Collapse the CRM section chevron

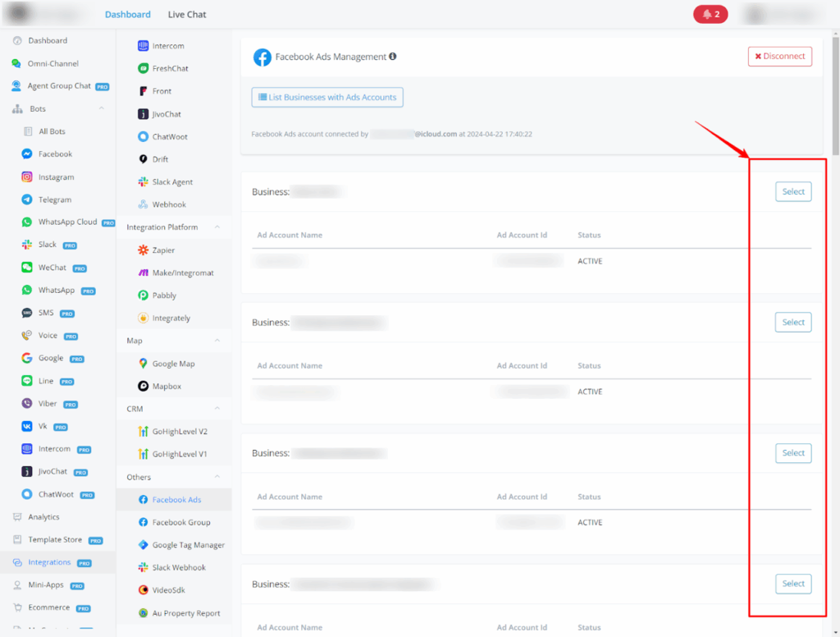click(x=217, y=409)
